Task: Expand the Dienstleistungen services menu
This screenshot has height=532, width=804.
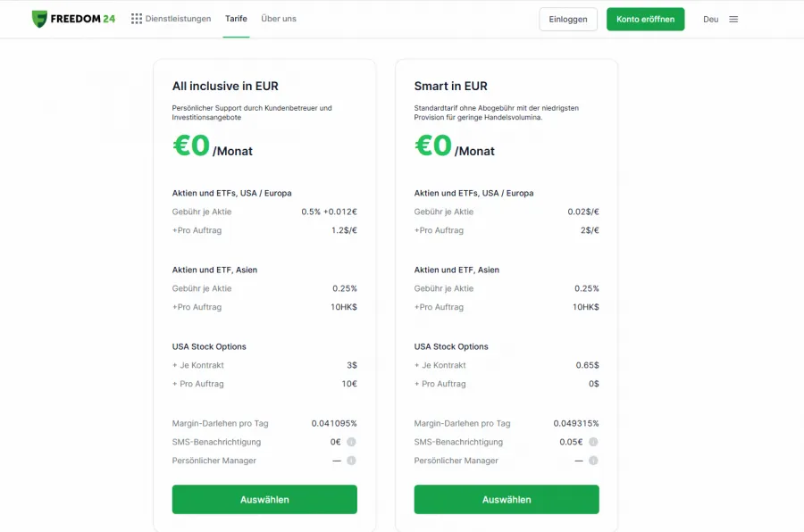Action: (x=176, y=18)
